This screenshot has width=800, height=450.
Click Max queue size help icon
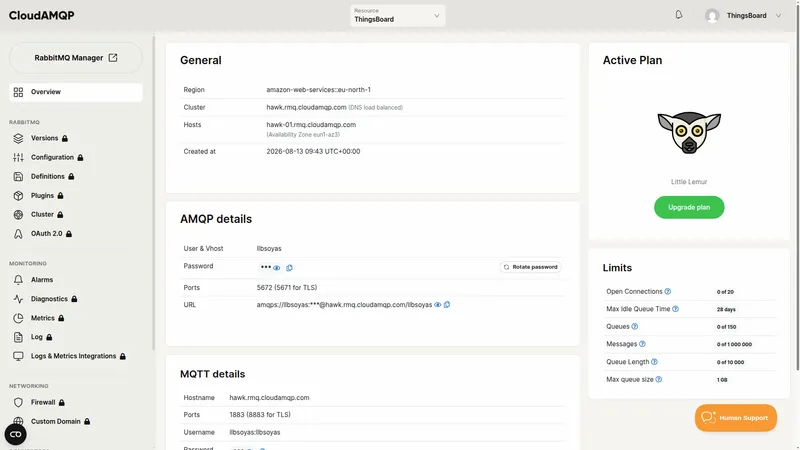[x=659, y=380]
